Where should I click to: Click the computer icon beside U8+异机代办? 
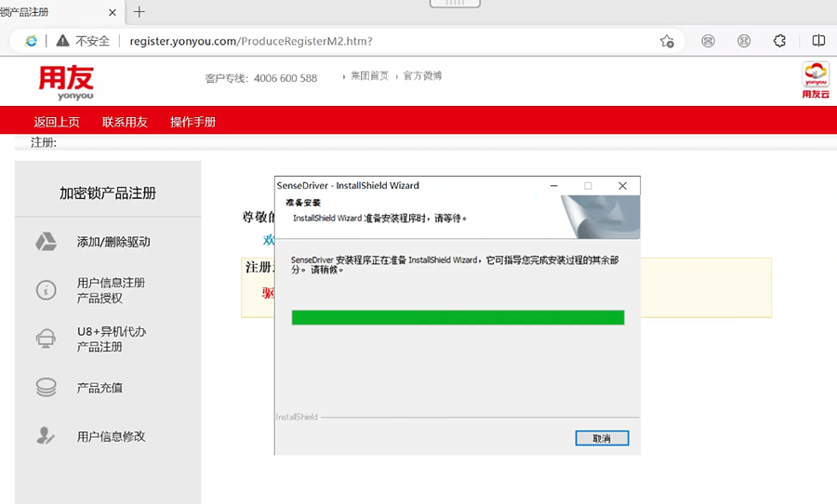(x=46, y=339)
